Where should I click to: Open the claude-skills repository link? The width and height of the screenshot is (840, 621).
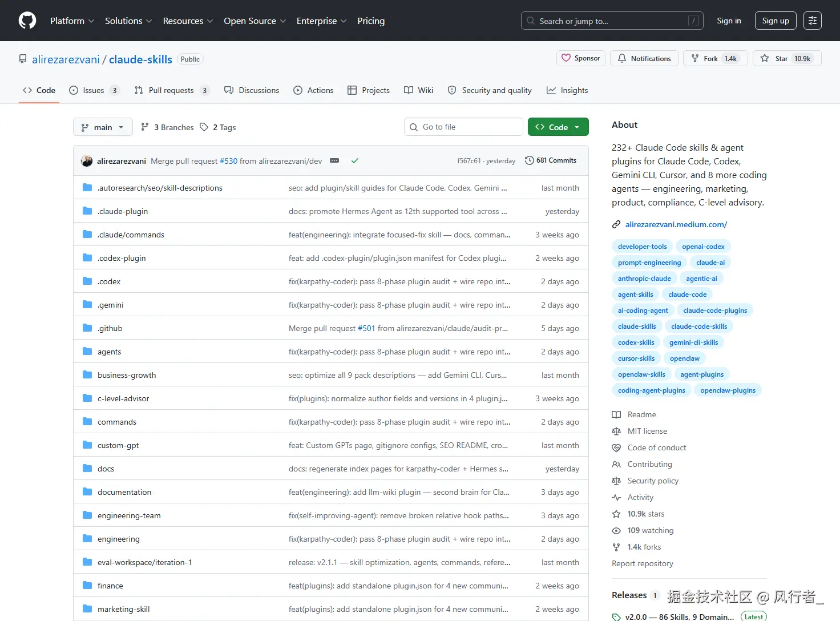[x=140, y=59]
